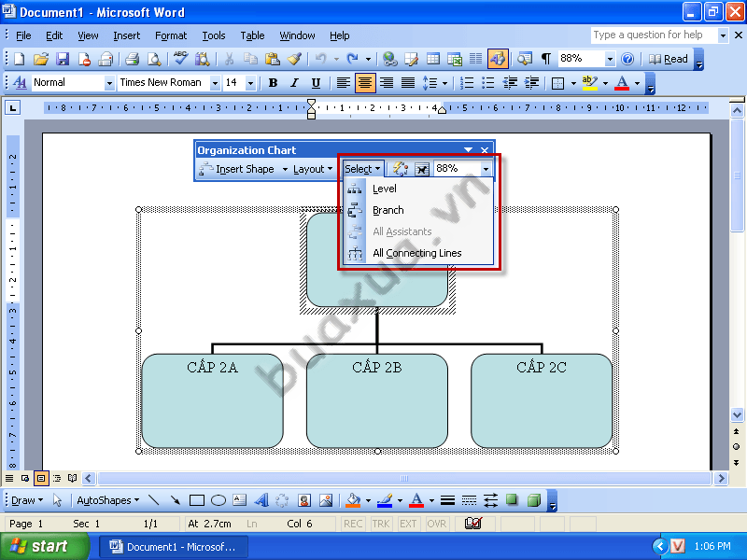Expand the Insert Shape dropdown arrow
This screenshot has width=747, height=560.
tap(285, 169)
